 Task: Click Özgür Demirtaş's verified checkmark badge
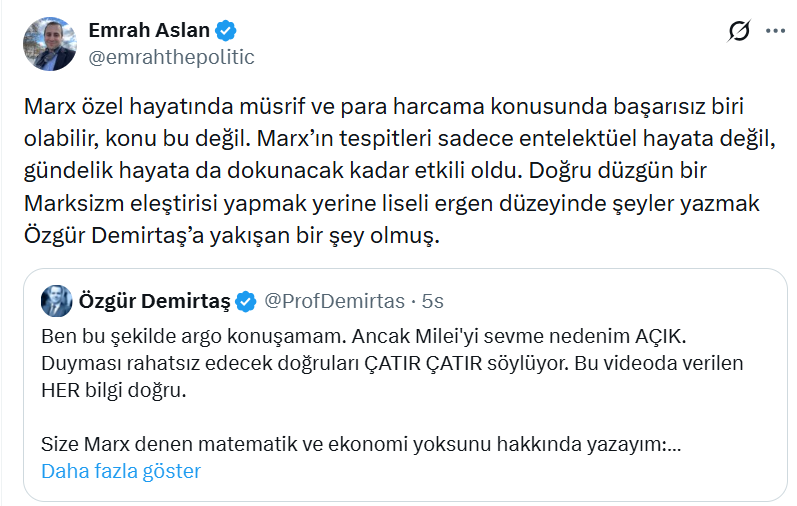click(244, 300)
